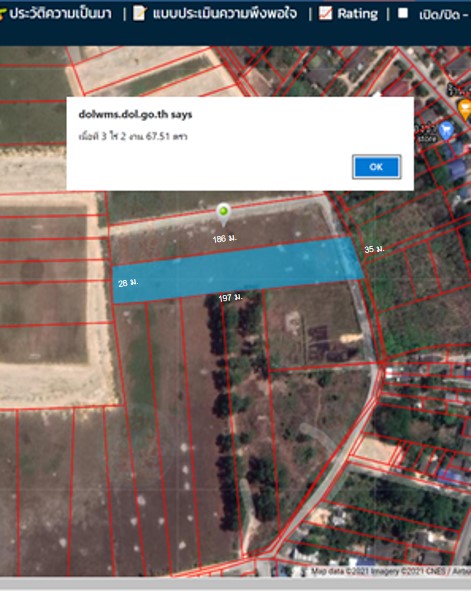Click the 197 ม. measurement label

(231, 298)
